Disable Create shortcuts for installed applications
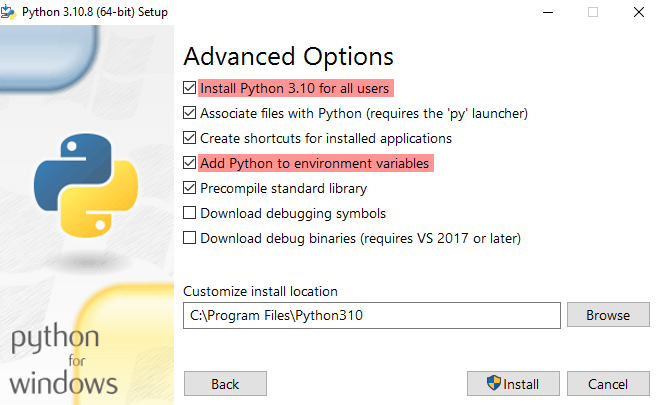 point(190,138)
